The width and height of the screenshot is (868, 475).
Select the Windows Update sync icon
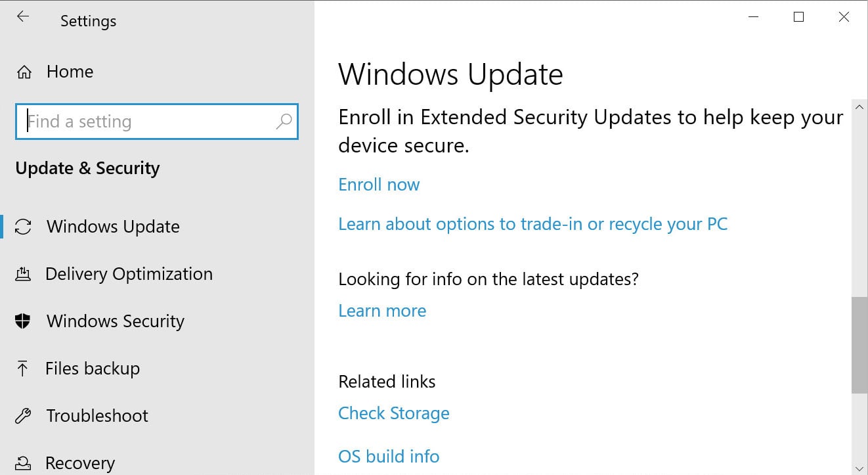(24, 226)
